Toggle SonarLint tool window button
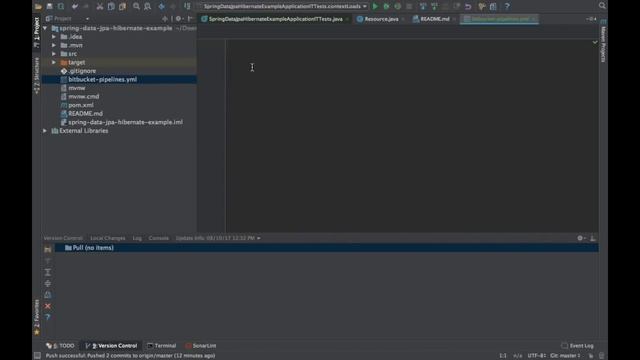The height and width of the screenshot is (360, 640). click(x=200, y=346)
